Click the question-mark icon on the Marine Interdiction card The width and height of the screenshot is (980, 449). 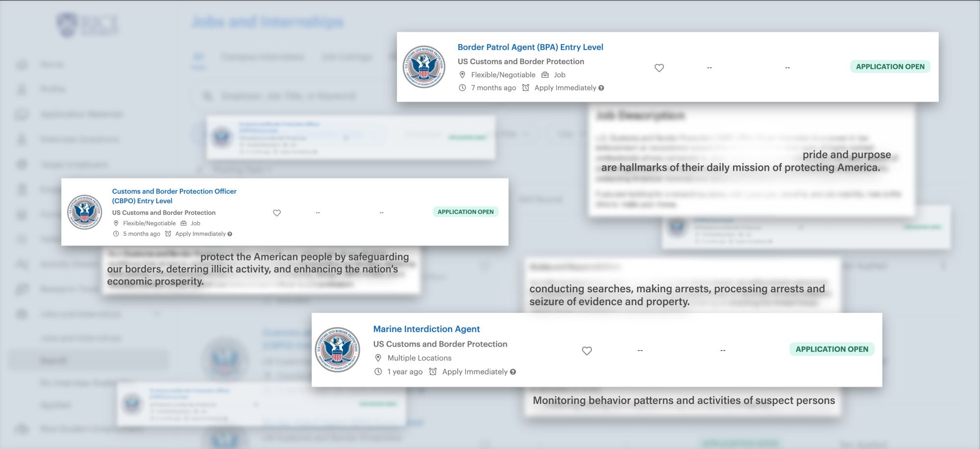coord(513,372)
